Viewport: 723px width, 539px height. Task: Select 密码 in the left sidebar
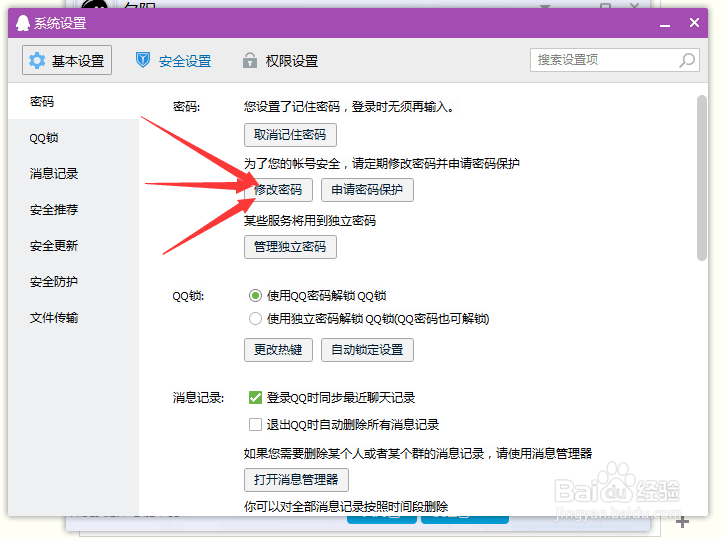click(x=74, y=101)
